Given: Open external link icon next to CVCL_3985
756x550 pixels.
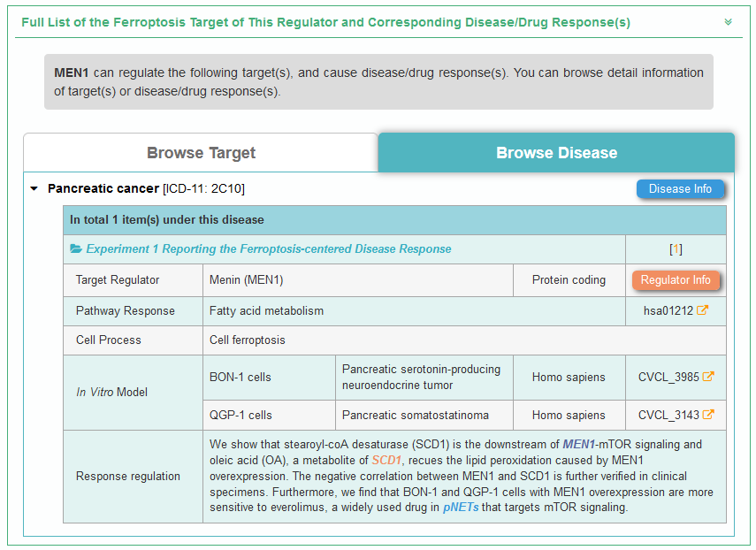Looking at the screenshot, I should [708, 377].
